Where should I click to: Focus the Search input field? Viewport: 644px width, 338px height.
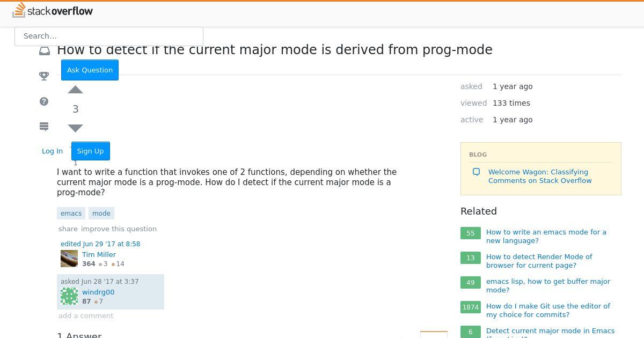coord(109,36)
